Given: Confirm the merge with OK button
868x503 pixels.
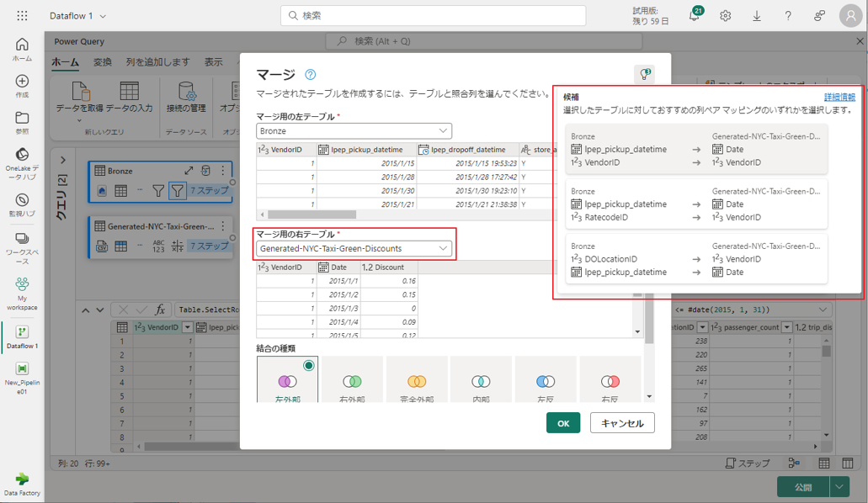Looking at the screenshot, I should tap(562, 423).
